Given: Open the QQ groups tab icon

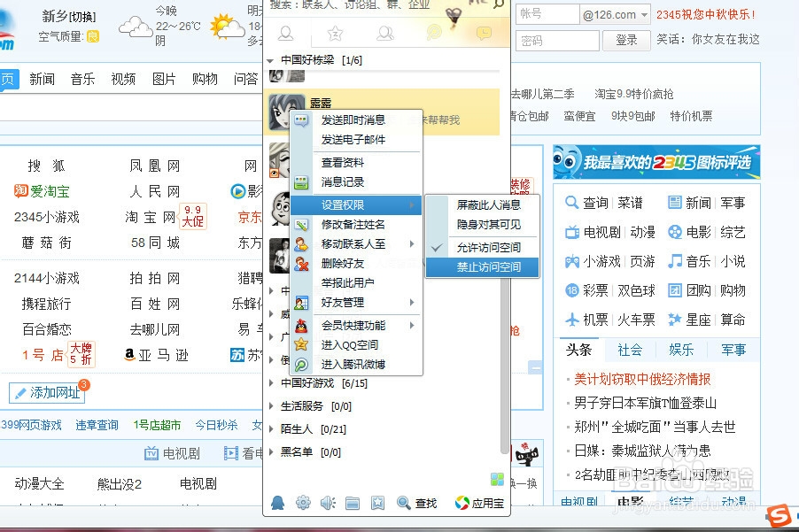Looking at the screenshot, I should coord(384,34).
